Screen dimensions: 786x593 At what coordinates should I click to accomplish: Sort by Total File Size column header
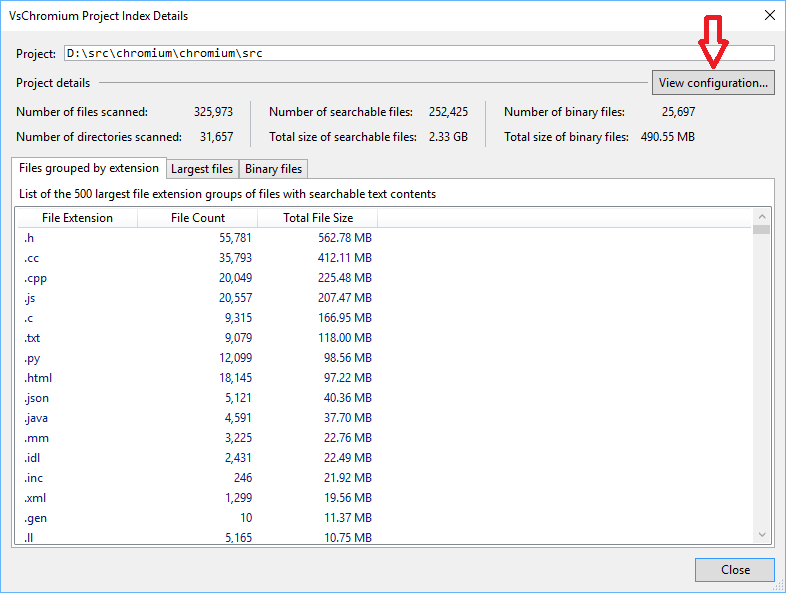(x=318, y=218)
